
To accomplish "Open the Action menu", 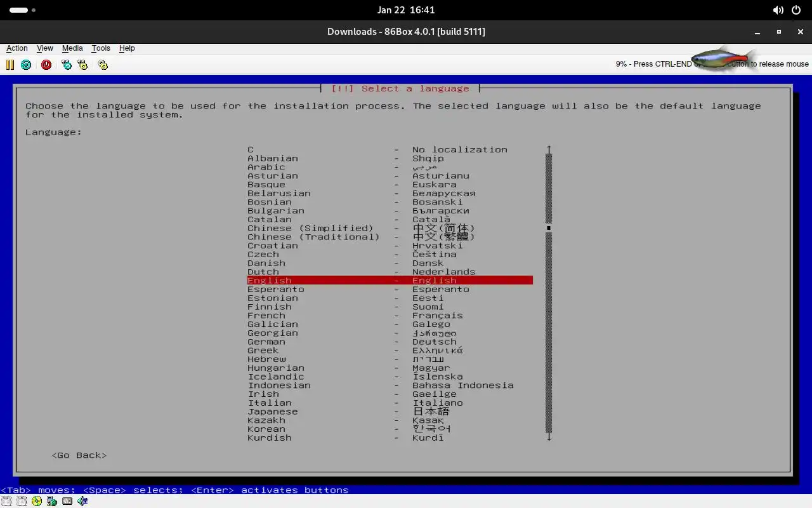I will [17, 48].
